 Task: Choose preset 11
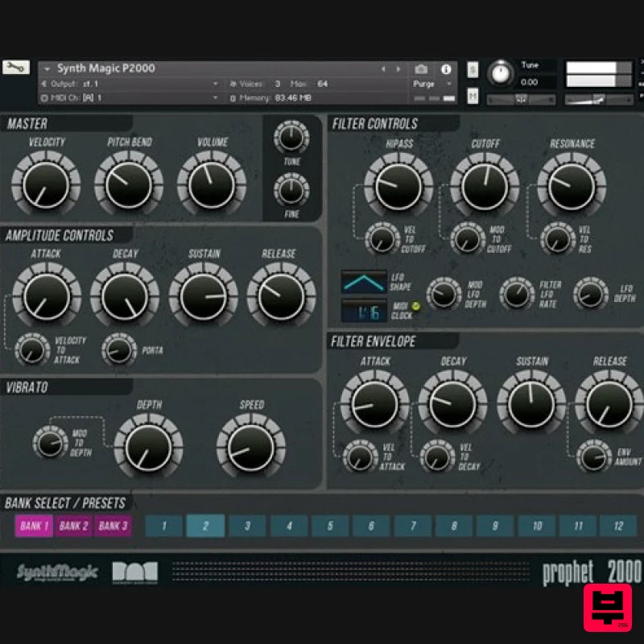[578, 526]
